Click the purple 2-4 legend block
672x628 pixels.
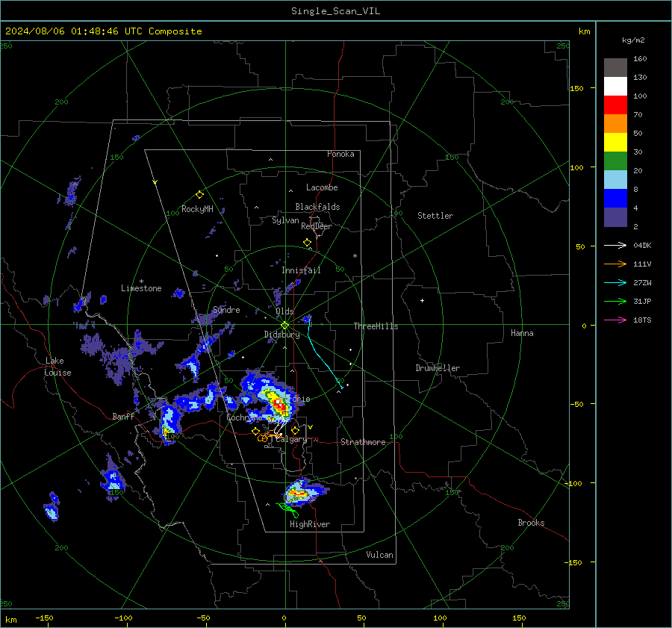point(615,217)
